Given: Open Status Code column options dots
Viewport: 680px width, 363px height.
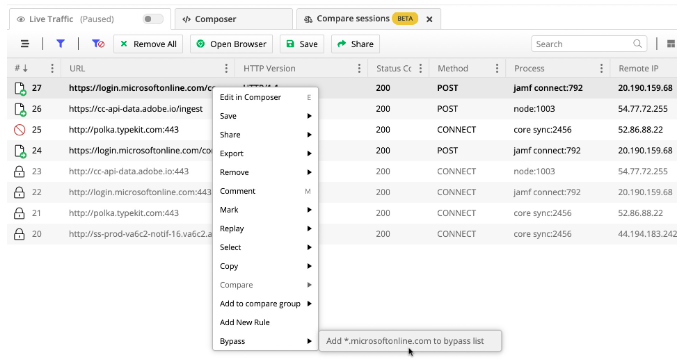Looking at the screenshot, I should tap(420, 69).
